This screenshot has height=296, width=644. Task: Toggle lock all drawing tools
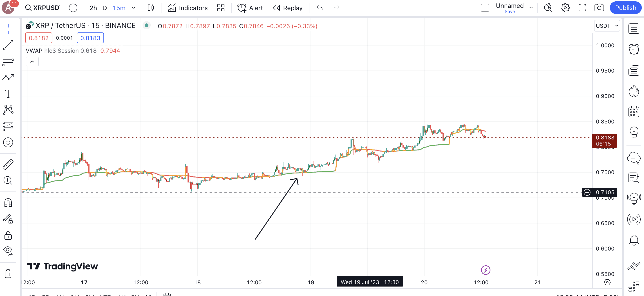point(8,235)
